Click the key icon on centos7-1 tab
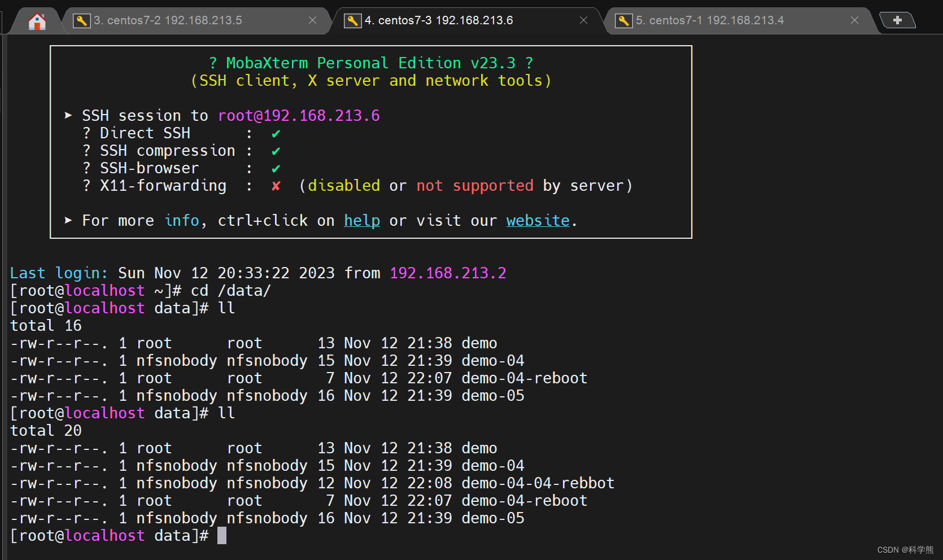 click(x=624, y=21)
